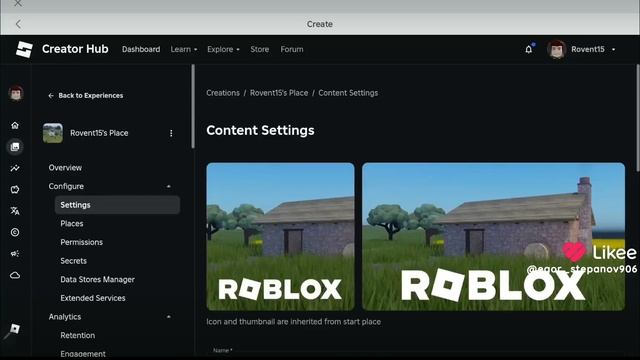
Task: Open the three-dot menu for Rovent15's Place
Action: 171,133
